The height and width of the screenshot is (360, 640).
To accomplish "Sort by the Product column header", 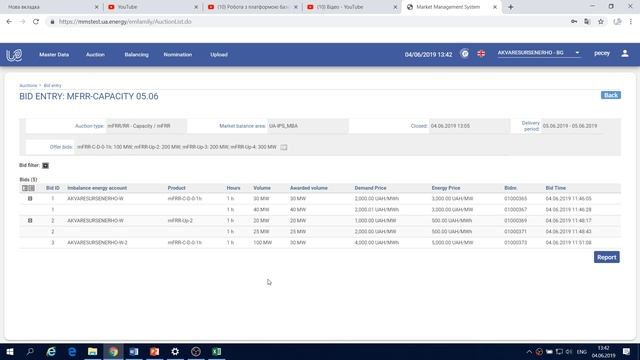I will [x=176, y=188].
